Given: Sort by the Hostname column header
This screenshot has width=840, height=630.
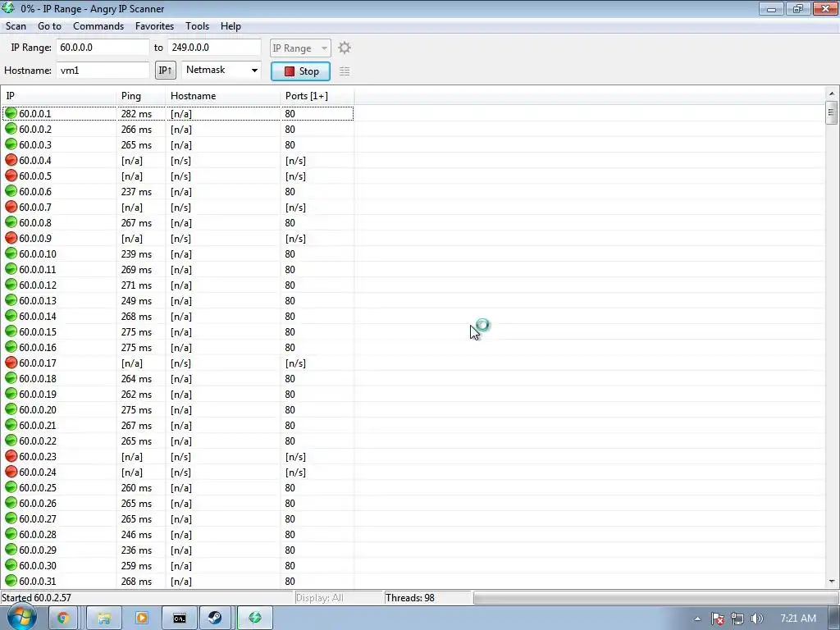Looking at the screenshot, I should click(x=223, y=96).
